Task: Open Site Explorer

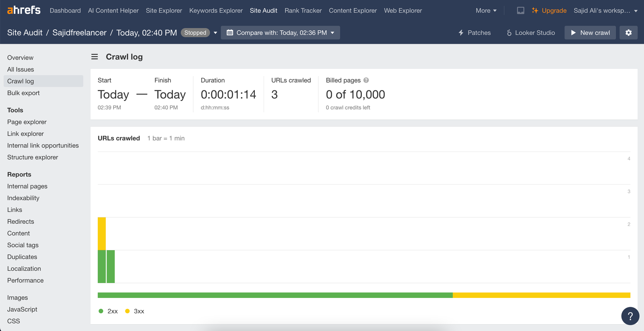Action: [x=164, y=10]
